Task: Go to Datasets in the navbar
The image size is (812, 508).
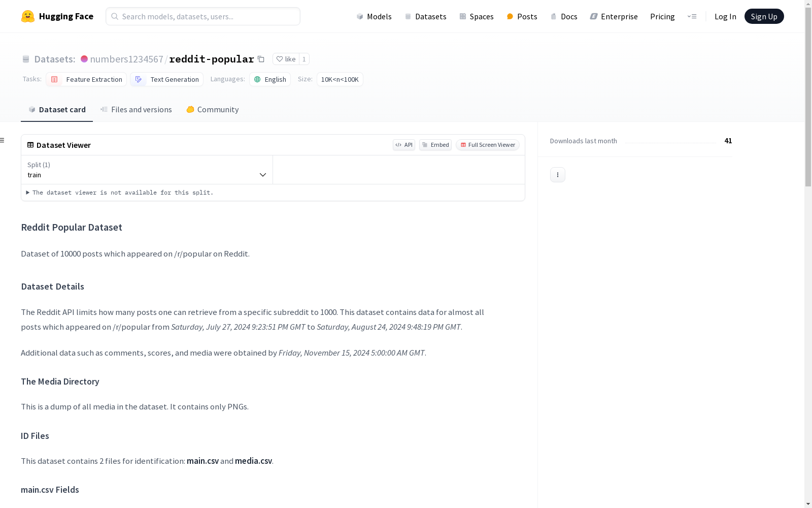Action: [425, 16]
